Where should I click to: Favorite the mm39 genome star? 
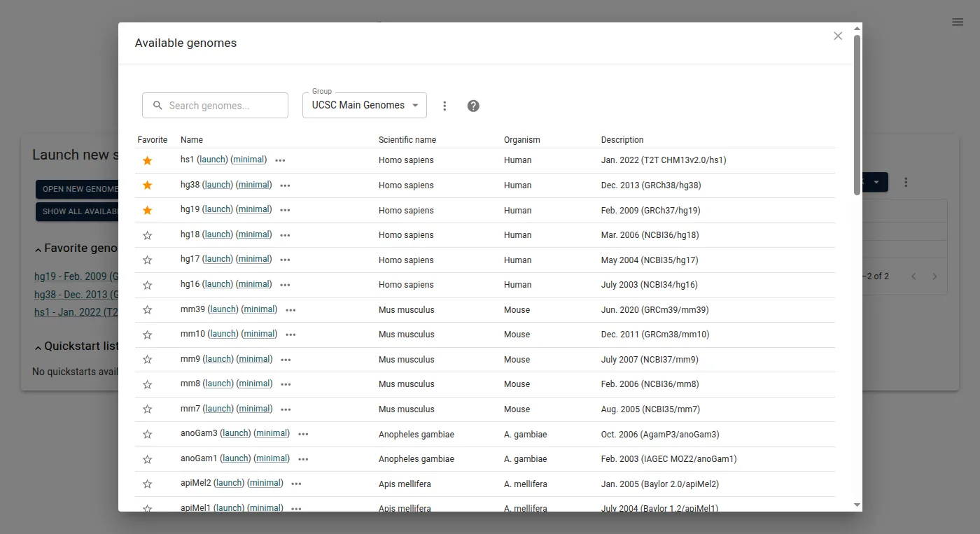tap(147, 309)
